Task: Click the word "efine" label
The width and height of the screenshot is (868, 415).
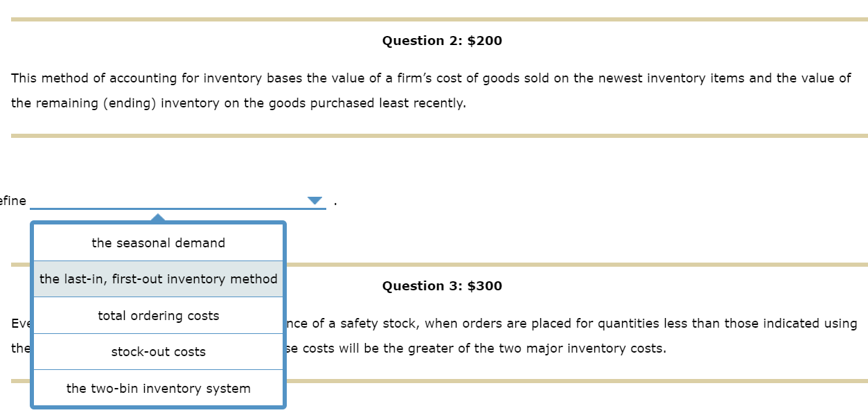Action: 14,200
